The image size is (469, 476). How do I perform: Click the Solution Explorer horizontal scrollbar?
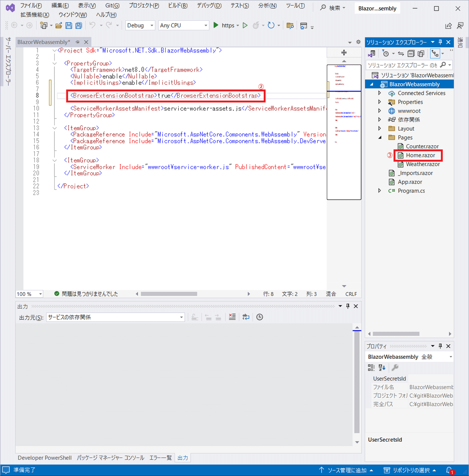(x=396, y=334)
